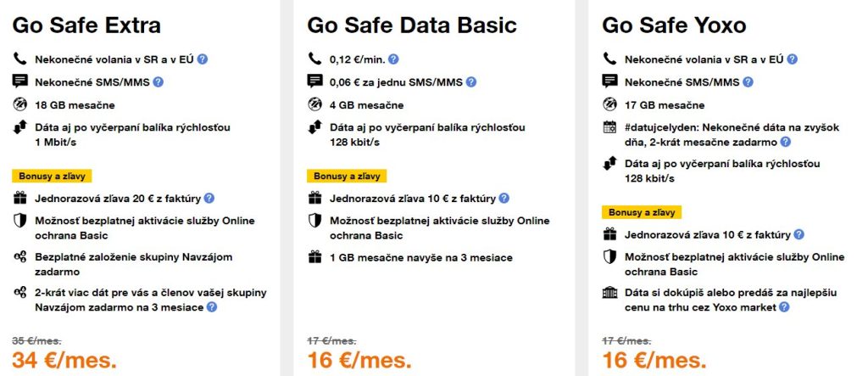This screenshot has height=376, width=868.
Task: Click help icon in Data Basic 10 € discount
Action: [504, 199]
